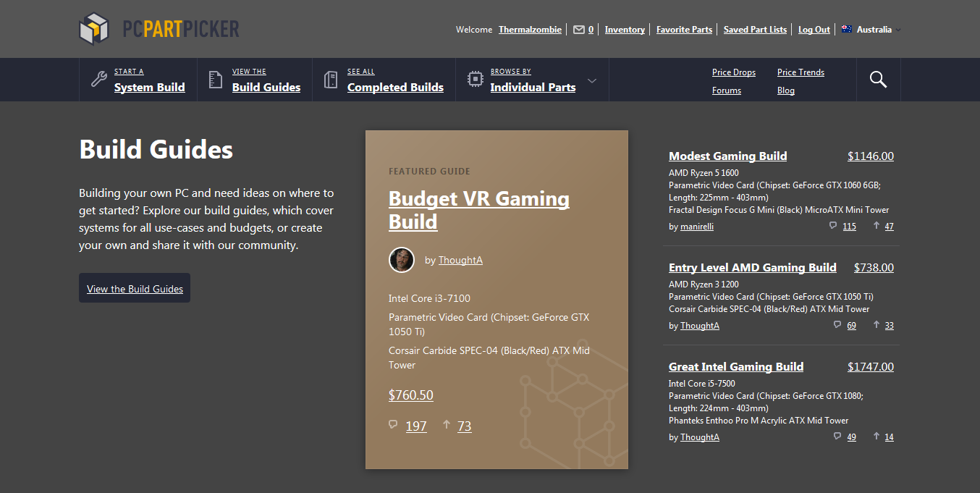Go to Price Trends
This screenshot has width=980, height=493.
(801, 72)
